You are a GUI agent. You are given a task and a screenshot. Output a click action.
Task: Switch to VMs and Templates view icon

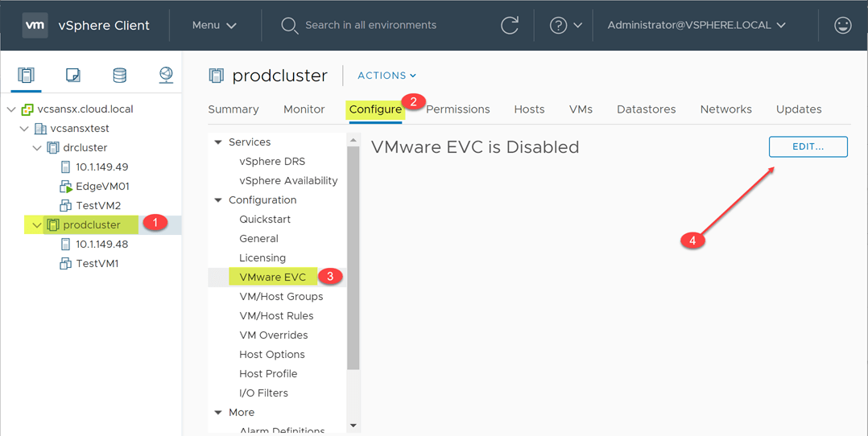[x=73, y=75]
